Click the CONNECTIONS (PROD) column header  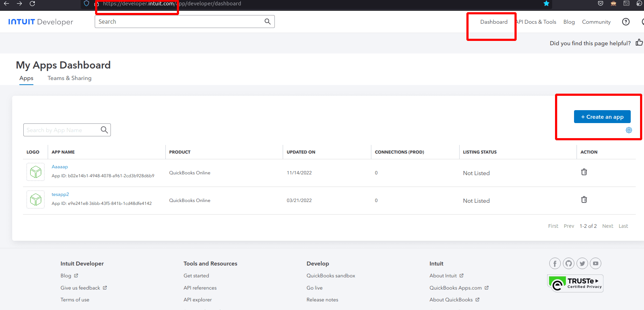(399, 152)
